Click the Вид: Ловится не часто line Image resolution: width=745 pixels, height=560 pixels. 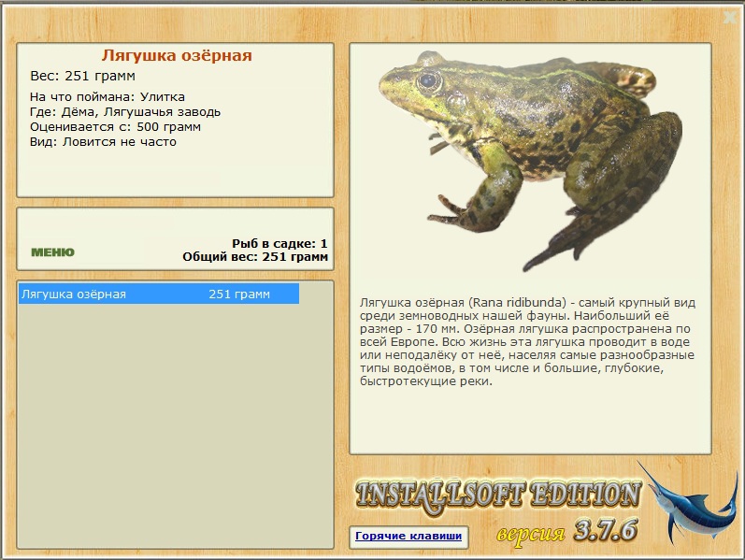[x=103, y=142]
